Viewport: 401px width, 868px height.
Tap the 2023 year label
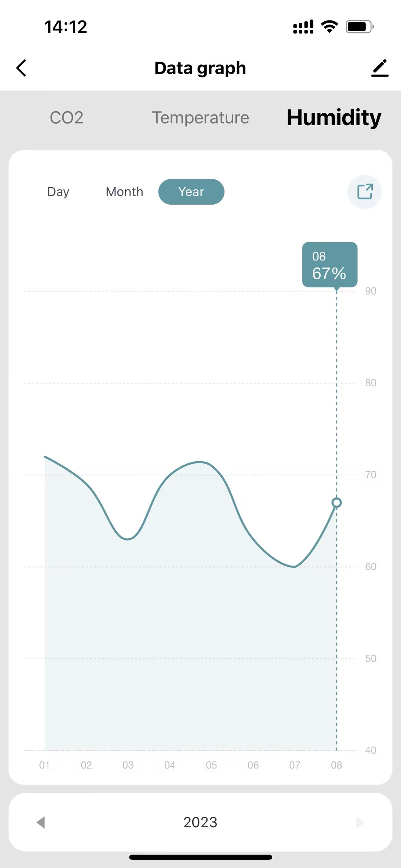(x=200, y=822)
